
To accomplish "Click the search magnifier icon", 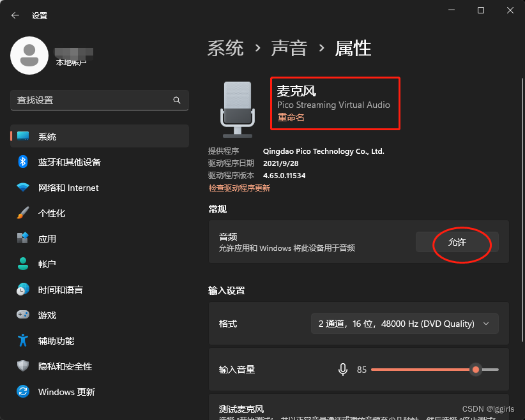I will click(177, 100).
